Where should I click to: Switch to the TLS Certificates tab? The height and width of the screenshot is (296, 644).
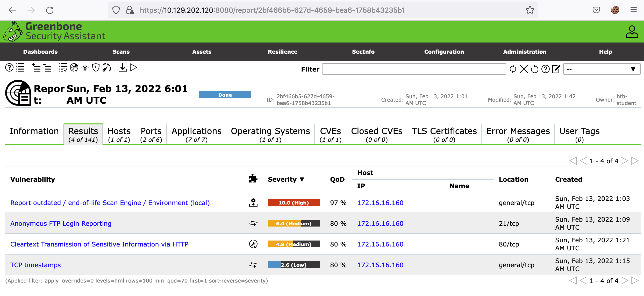[444, 135]
